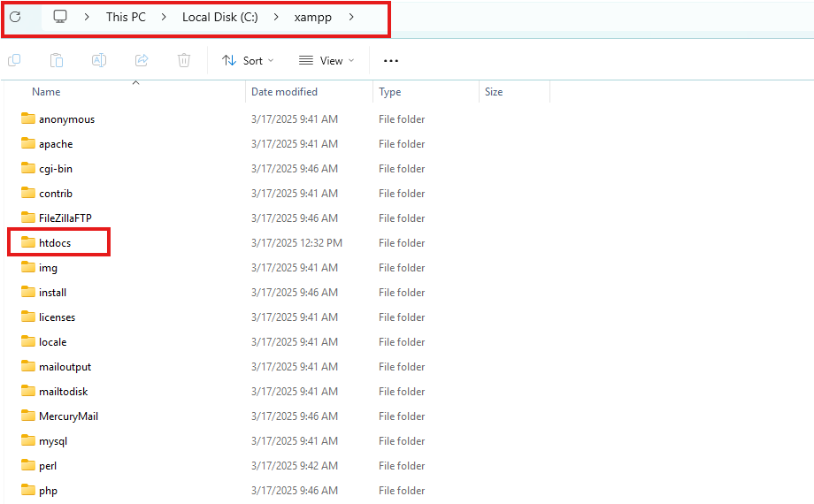The image size is (814, 504).
Task: Open the Sort dropdown
Action: pyautogui.click(x=248, y=61)
